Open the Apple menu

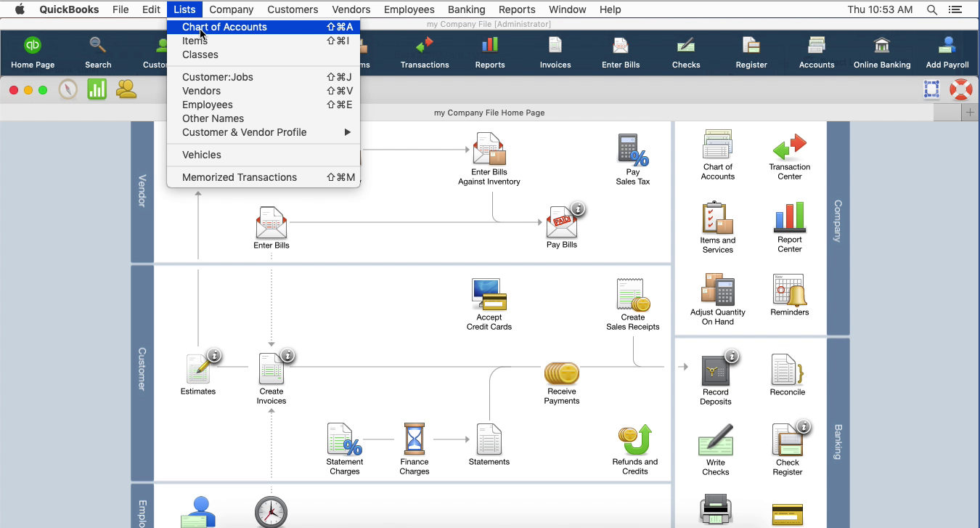(x=20, y=9)
